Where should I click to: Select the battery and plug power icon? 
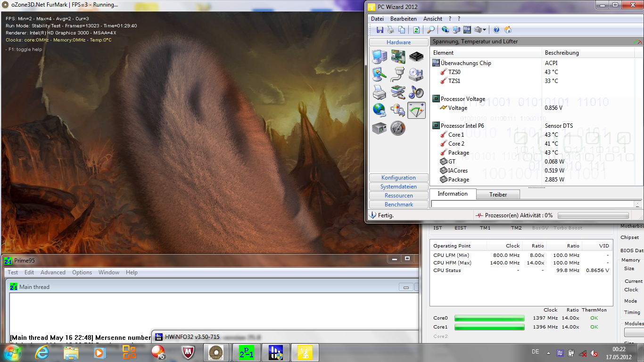398,110
